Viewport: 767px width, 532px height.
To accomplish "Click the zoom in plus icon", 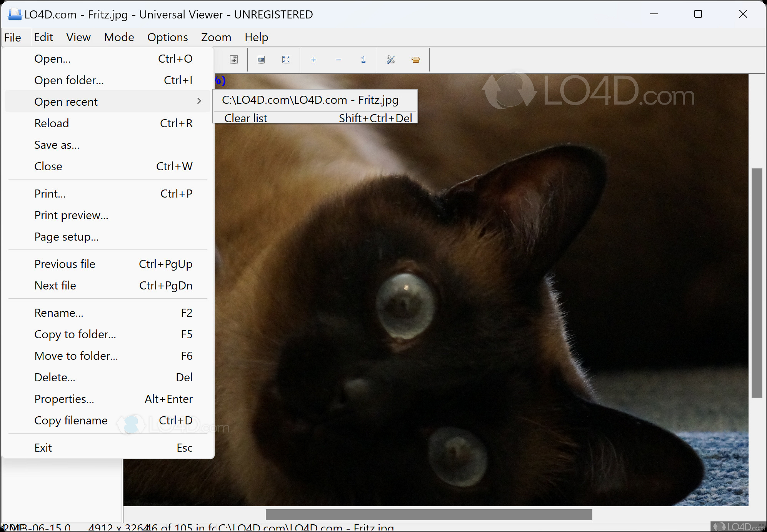I will pyautogui.click(x=313, y=60).
